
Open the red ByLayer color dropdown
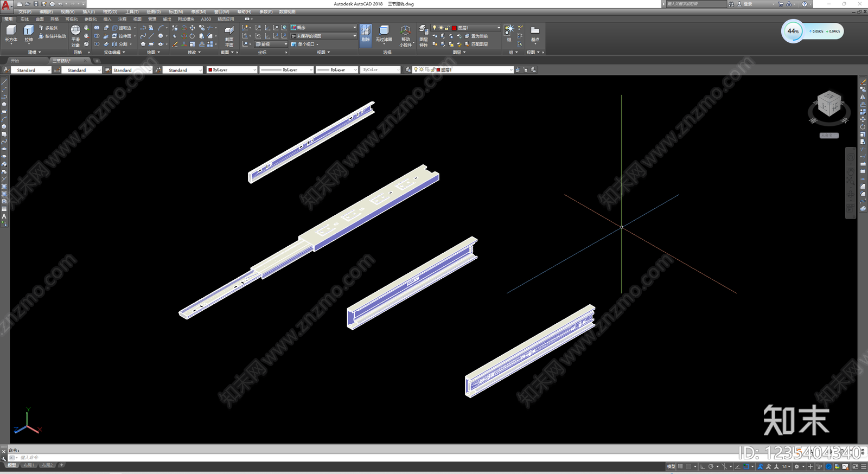pyautogui.click(x=232, y=70)
